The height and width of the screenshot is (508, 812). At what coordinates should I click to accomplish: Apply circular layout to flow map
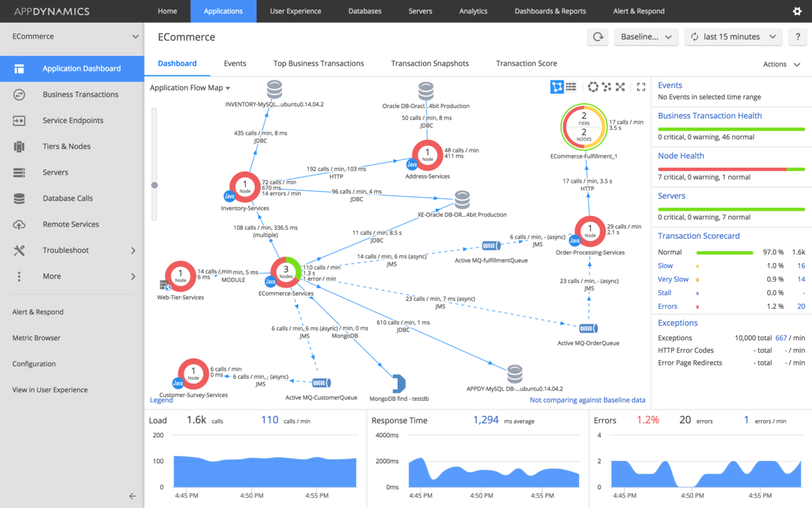pos(593,87)
